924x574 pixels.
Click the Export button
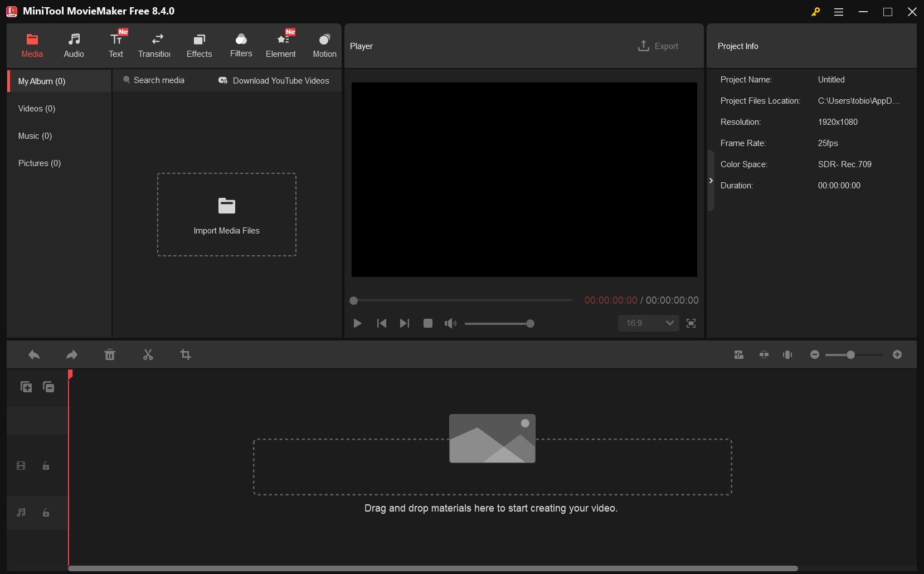[658, 46]
